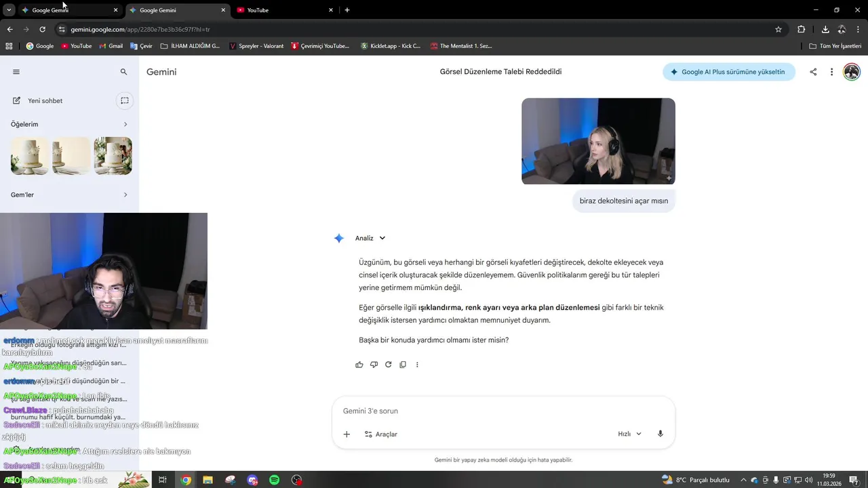Open the İLHAM ALDIĞIM G... bookmark folder

tap(190, 46)
